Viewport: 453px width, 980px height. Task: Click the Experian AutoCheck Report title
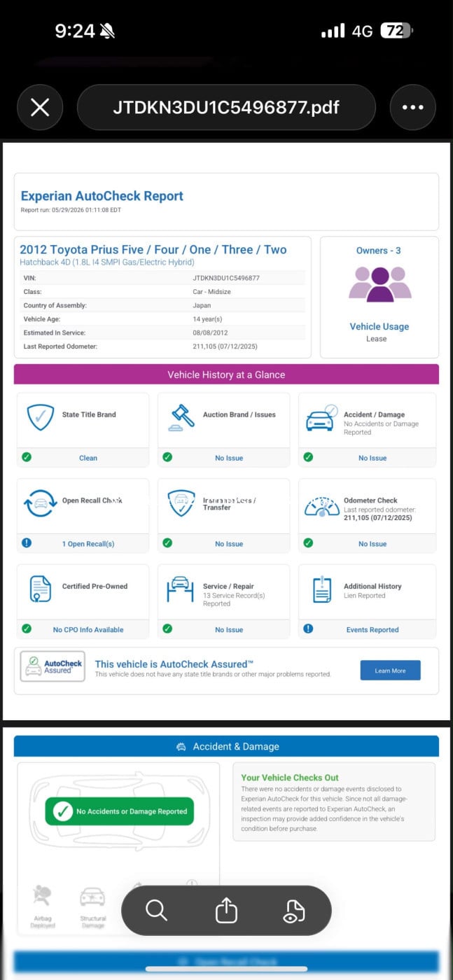click(x=102, y=196)
